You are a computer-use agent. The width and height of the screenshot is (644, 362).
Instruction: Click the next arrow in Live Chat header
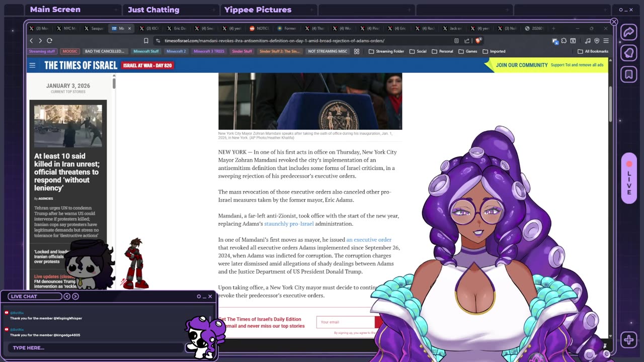pos(75,297)
